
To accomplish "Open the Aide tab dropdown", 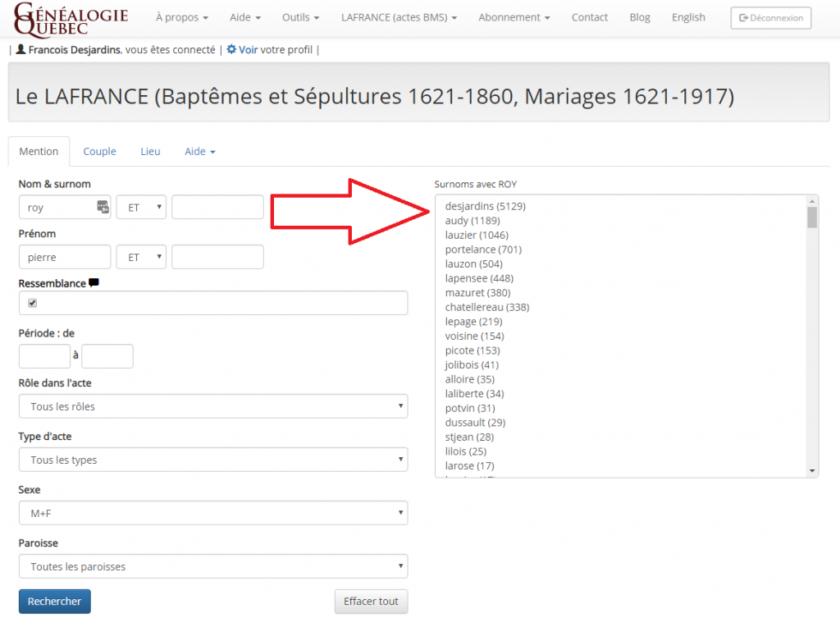I will pyautogui.click(x=200, y=152).
